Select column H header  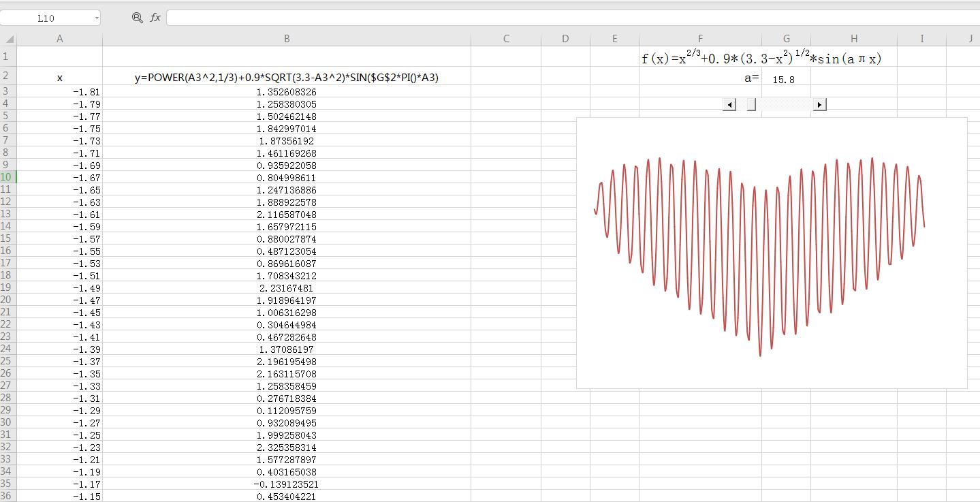click(853, 39)
